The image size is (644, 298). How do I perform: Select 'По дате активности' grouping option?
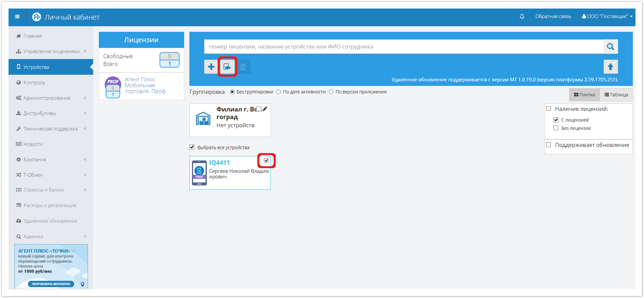click(279, 92)
